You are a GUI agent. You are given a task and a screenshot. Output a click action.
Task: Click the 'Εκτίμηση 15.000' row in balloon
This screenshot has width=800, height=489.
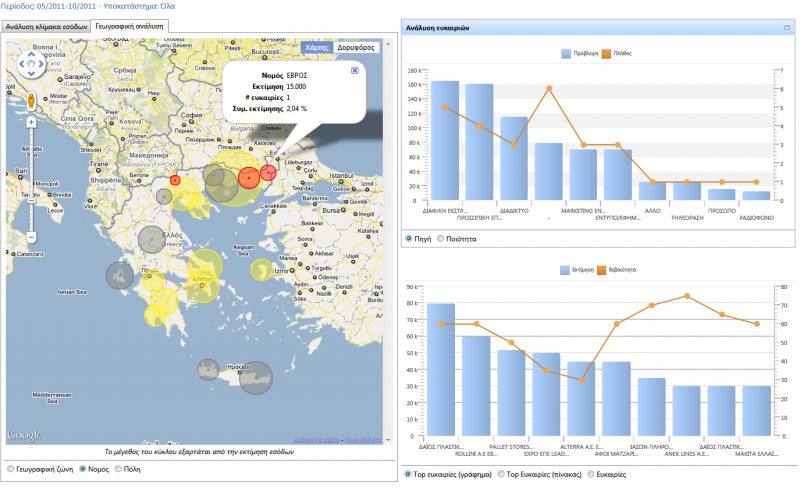click(x=279, y=86)
